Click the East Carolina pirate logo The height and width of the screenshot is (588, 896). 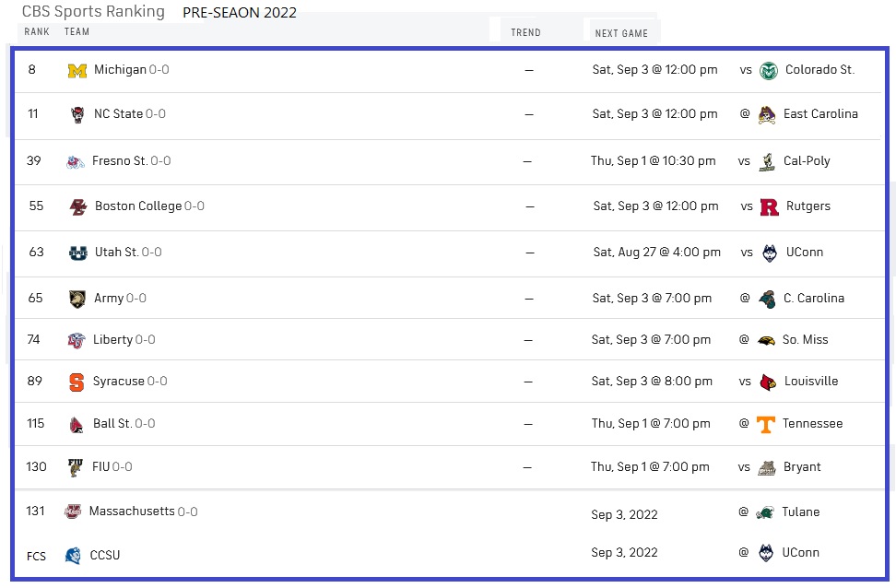[767, 115]
